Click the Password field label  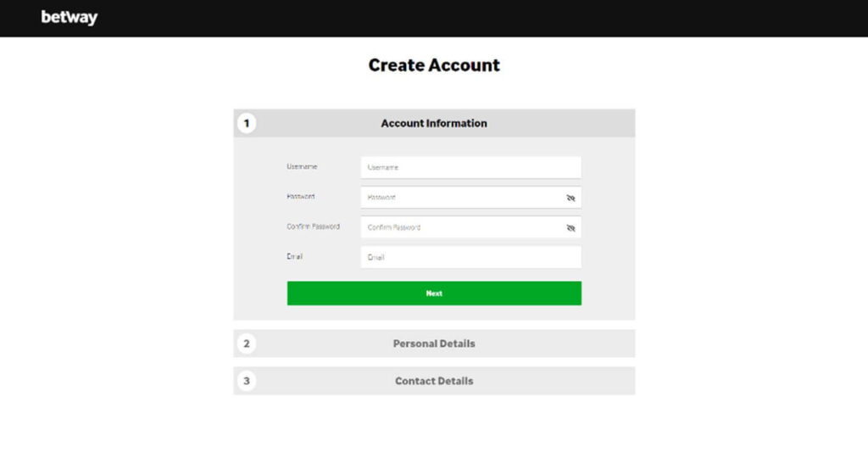click(301, 196)
